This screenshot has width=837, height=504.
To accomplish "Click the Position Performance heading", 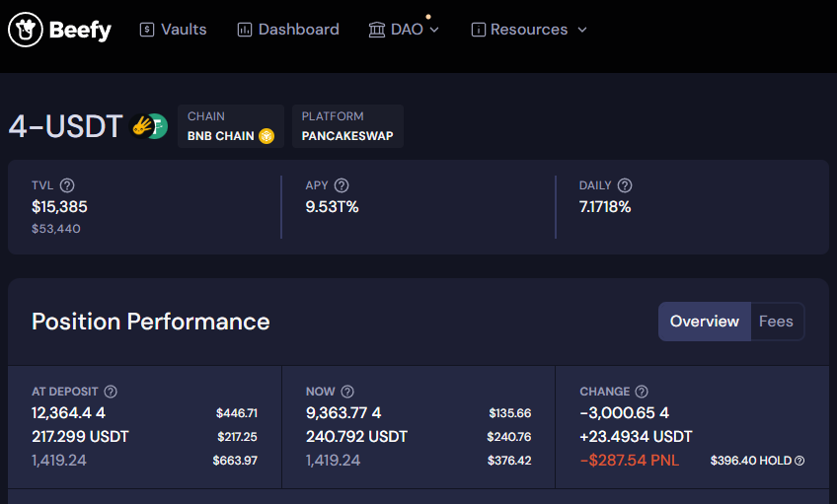I will pyautogui.click(x=151, y=322).
